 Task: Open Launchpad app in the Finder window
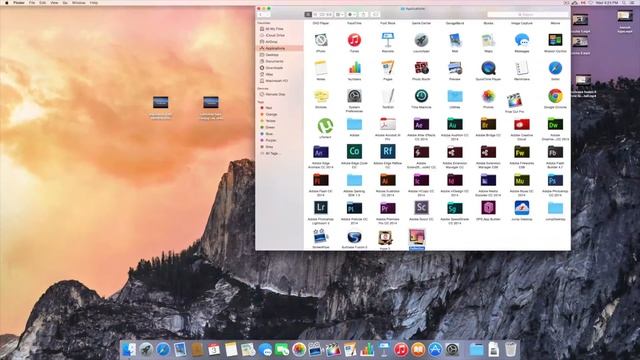[x=421, y=40]
